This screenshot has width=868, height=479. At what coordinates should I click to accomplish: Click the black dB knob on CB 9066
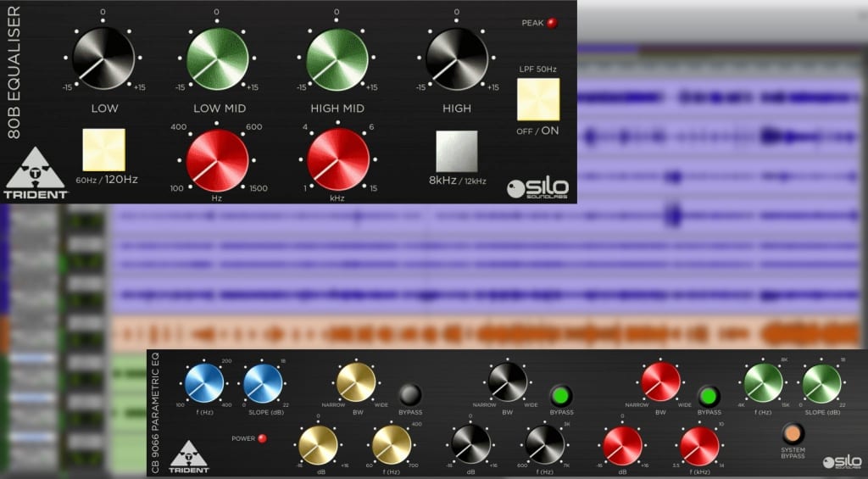point(470,444)
